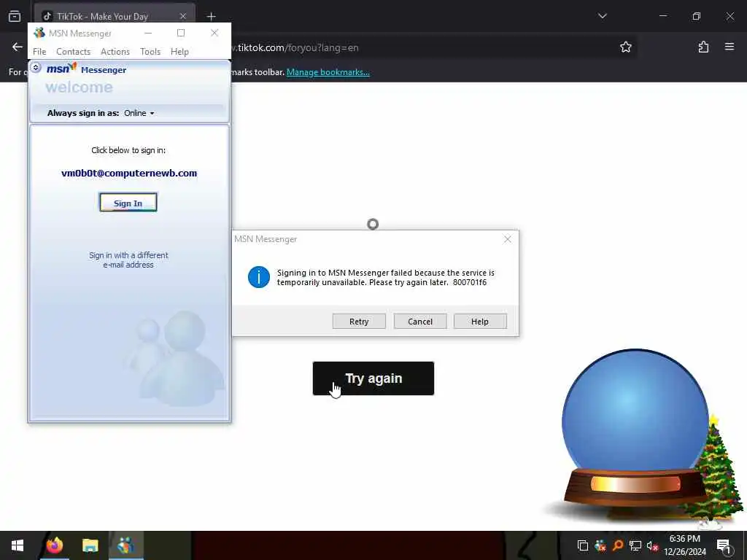The height and width of the screenshot is (560, 747).
Task: Open the Windows Start menu
Action: (x=18, y=545)
